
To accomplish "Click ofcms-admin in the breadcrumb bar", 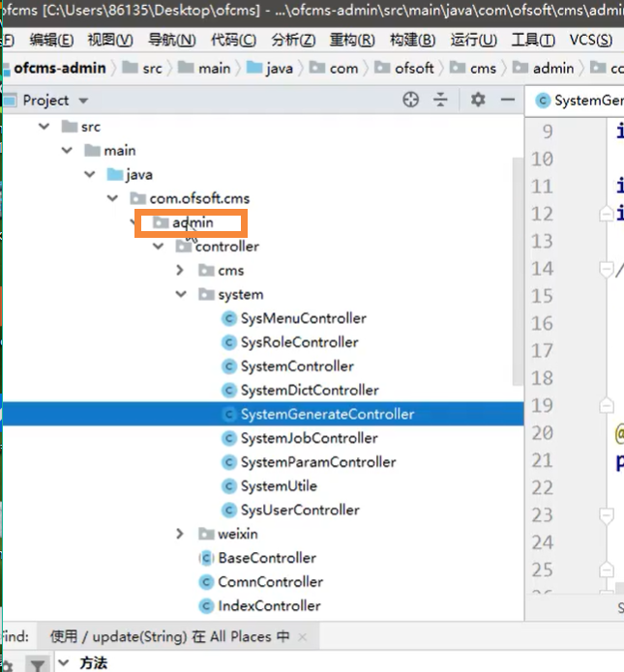I will tap(60, 68).
